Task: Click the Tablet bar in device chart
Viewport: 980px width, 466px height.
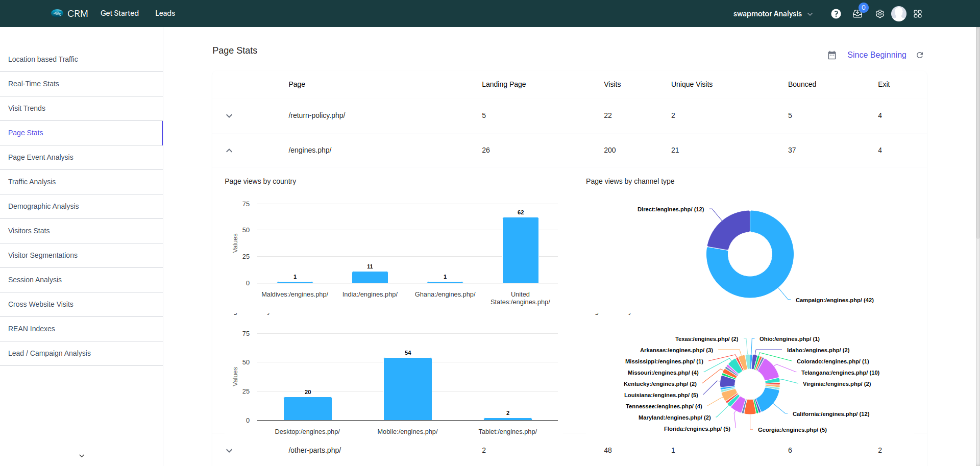Action: pyautogui.click(x=508, y=419)
